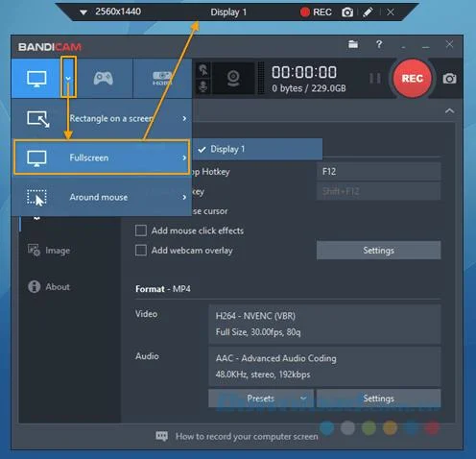Screen dimensions: 476x459
Task: Close the top recording bar with X
Action: (391, 12)
